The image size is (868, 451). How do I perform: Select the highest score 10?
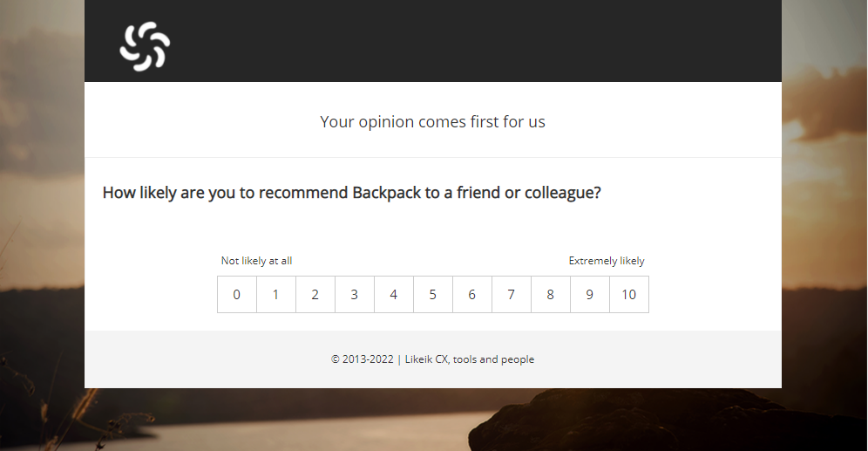tap(629, 295)
